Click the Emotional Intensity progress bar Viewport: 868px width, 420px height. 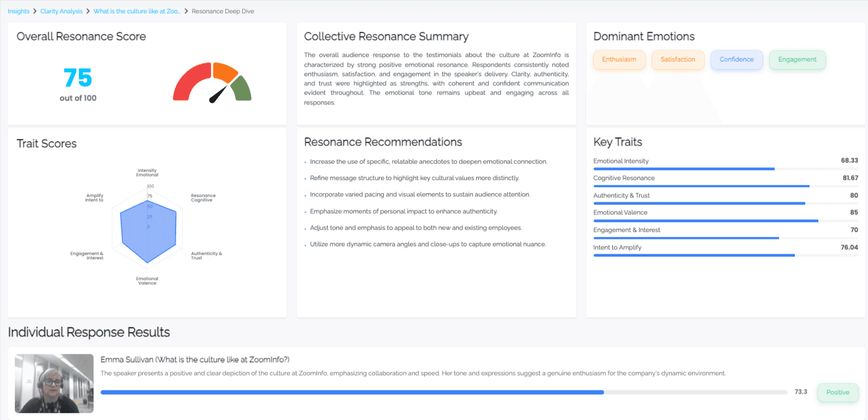683,169
